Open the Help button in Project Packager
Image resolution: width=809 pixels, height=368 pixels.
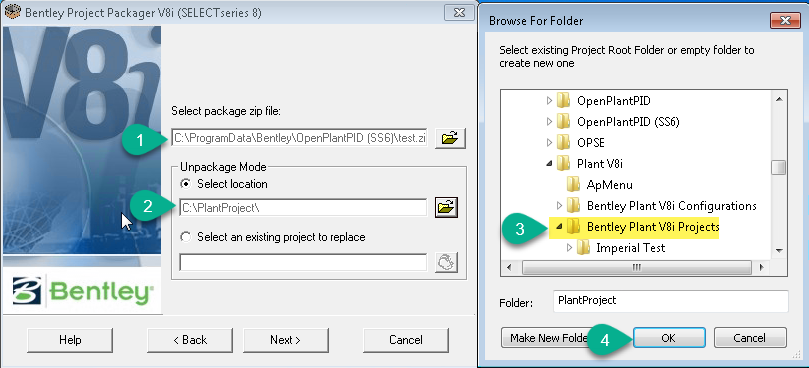70,340
